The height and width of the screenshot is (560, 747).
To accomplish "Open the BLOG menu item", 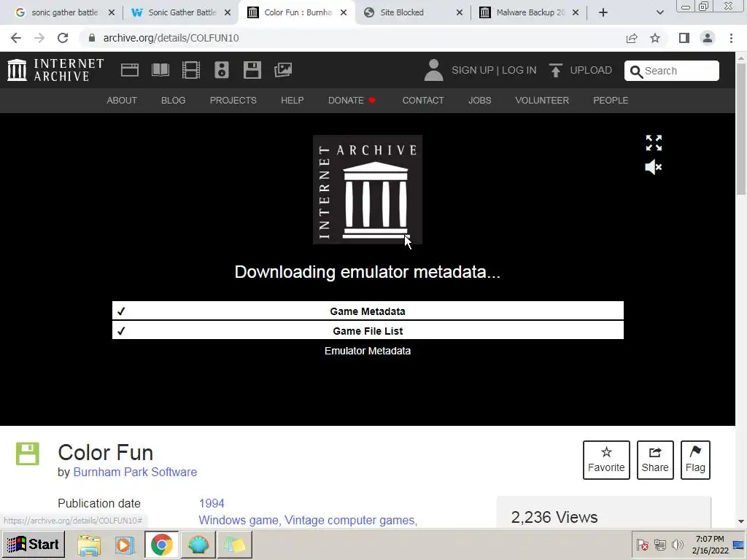I will [173, 101].
